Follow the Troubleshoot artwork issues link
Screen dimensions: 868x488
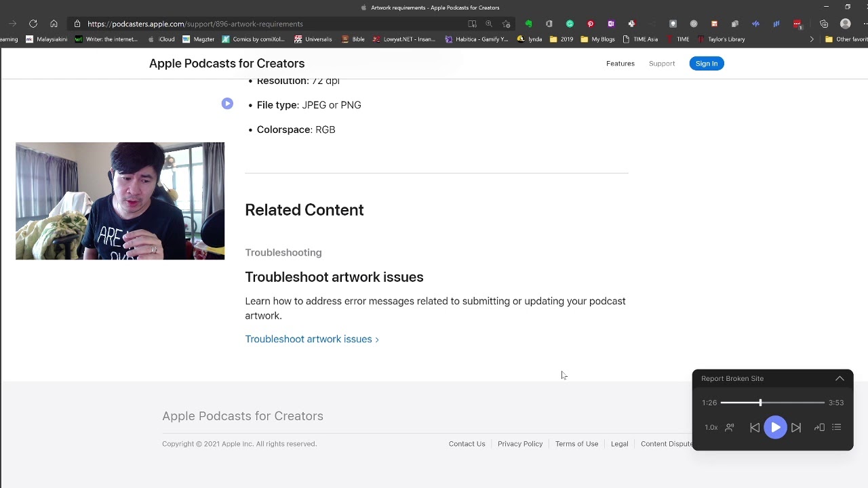click(312, 339)
